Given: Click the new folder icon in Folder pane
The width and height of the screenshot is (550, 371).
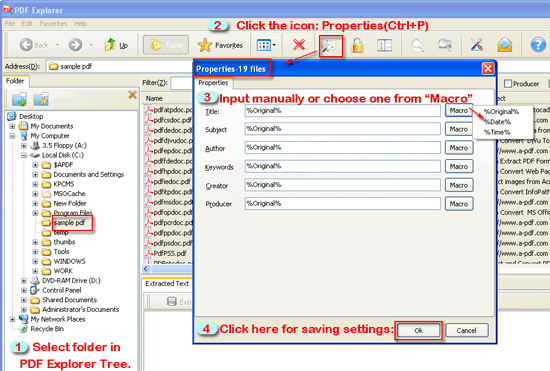Looking at the screenshot, I should pyautogui.click(x=20, y=100).
